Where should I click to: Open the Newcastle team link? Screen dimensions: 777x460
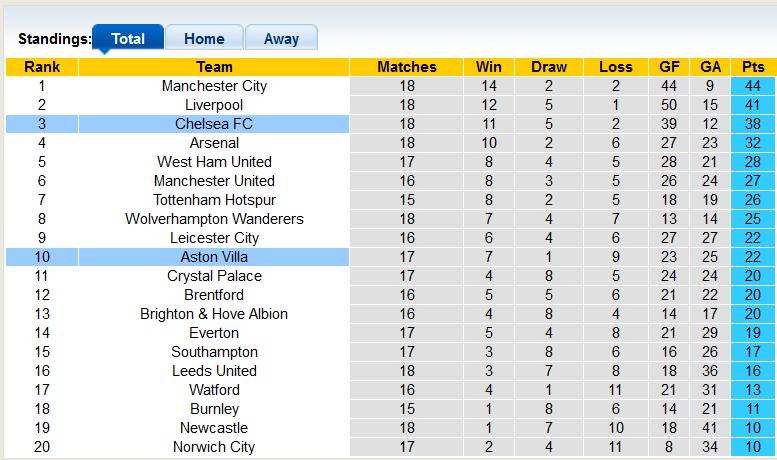[214, 428]
